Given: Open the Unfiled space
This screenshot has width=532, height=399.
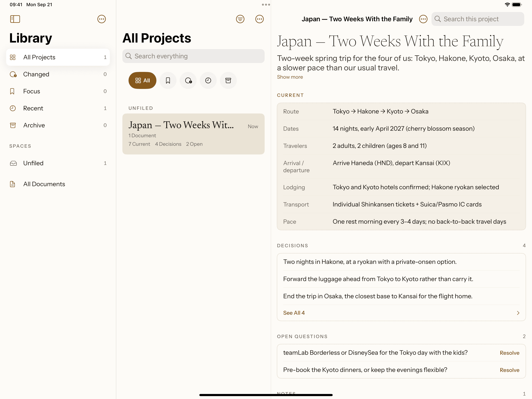Looking at the screenshot, I should tap(58, 163).
